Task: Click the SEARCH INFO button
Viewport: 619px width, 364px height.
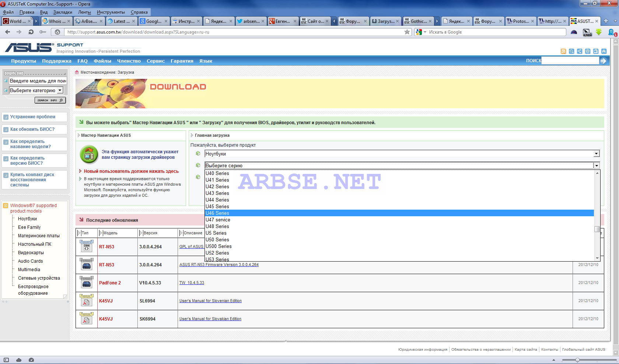Action: pyautogui.click(x=50, y=100)
